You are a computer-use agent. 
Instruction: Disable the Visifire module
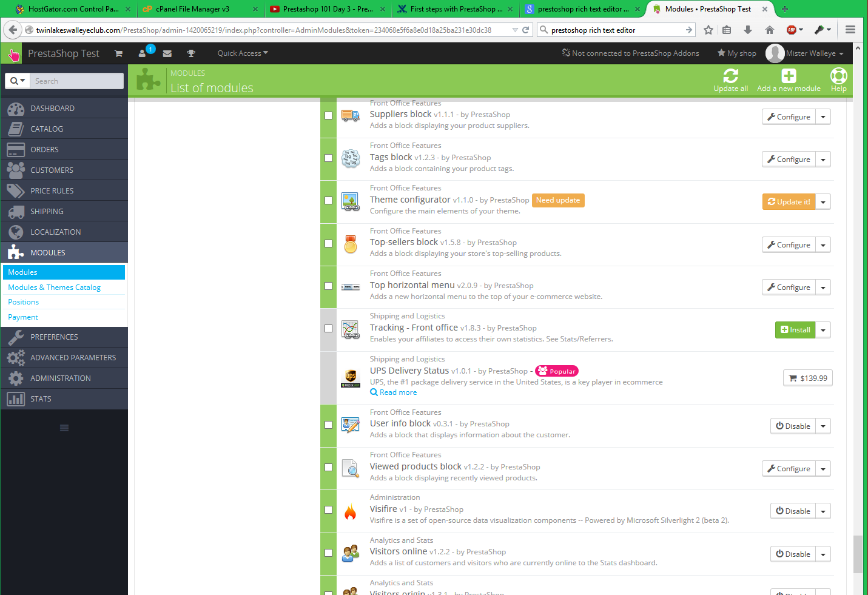pyautogui.click(x=793, y=511)
